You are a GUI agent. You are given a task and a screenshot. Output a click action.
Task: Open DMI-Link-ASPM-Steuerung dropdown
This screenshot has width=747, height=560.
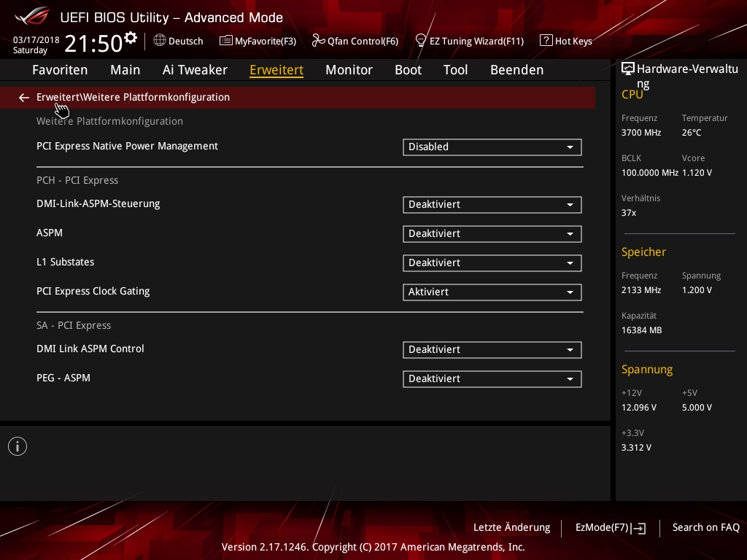[492, 205]
